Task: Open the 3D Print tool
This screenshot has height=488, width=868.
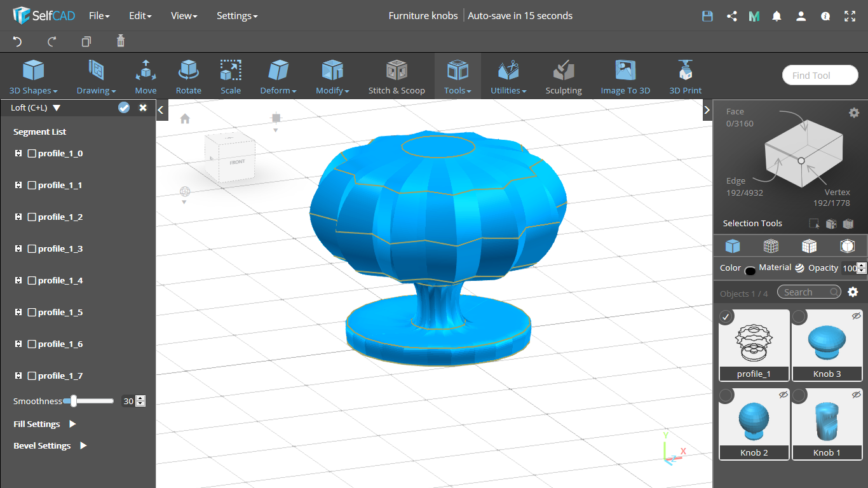Action: coord(685,77)
